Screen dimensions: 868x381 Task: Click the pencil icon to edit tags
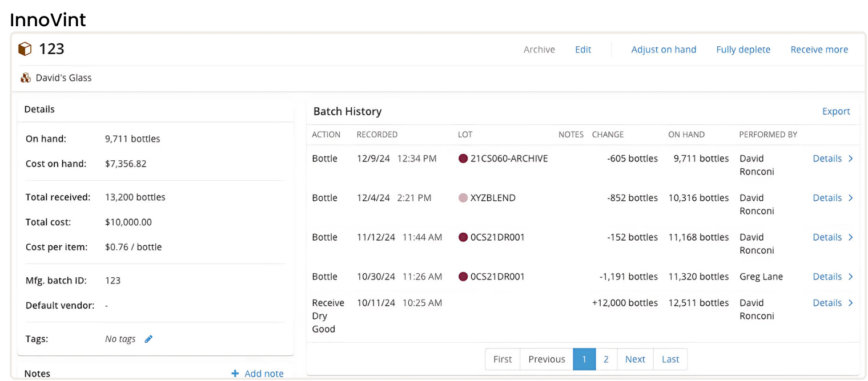(148, 339)
